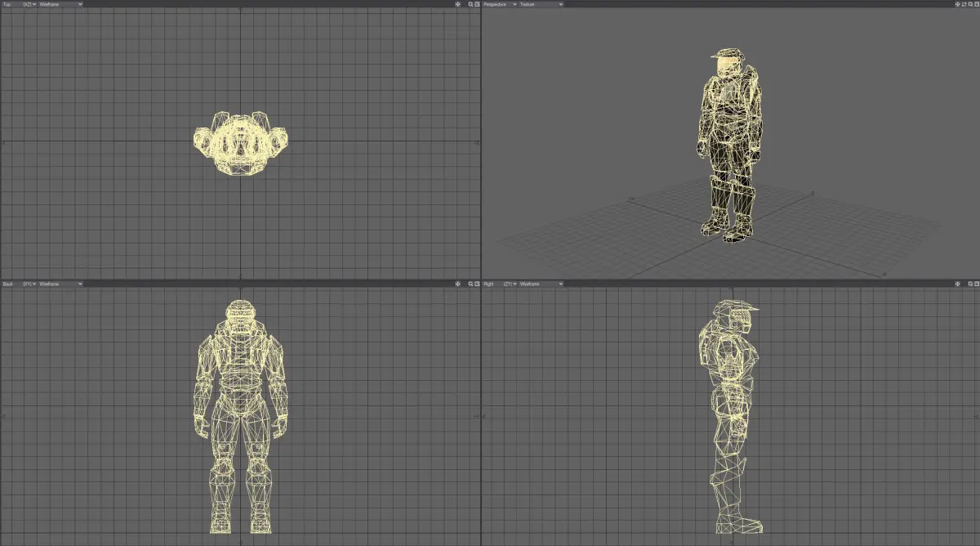The width and height of the screenshot is (980, 546).
Task: Maximize the Right viewport
Action: [x=977, y=284]
